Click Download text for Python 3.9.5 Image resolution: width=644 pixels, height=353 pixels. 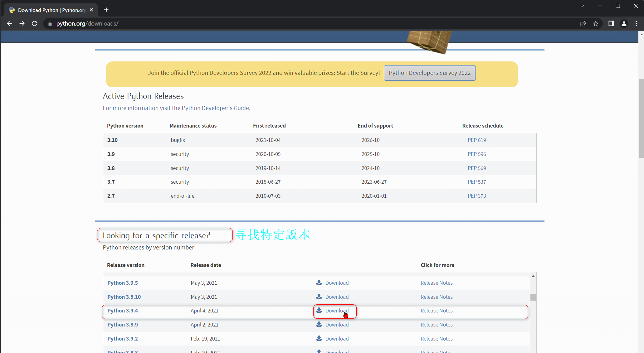click(x=337, y=283)
